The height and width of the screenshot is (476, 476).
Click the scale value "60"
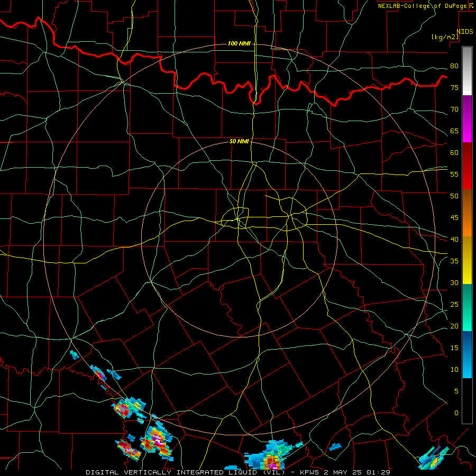pos(454,153)
